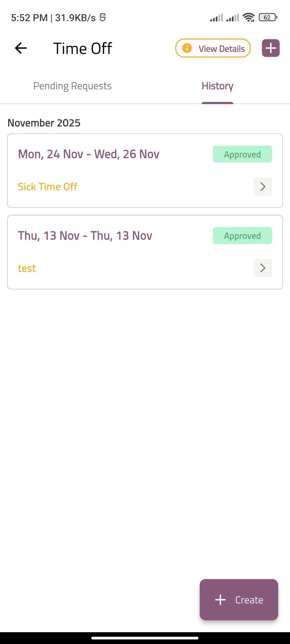The width and height of the screenshot is (290, 644).
Task: Tap Approved badge on test request
Action: coord(242,236)
